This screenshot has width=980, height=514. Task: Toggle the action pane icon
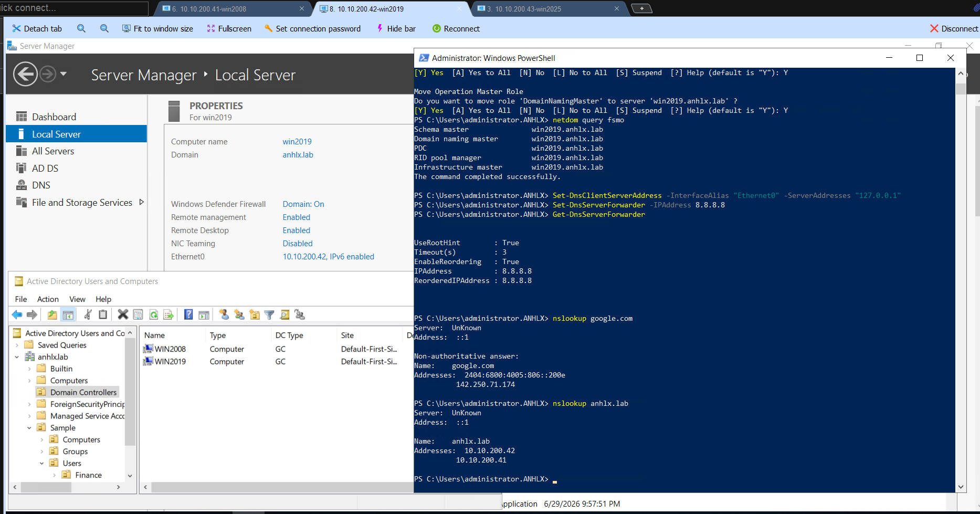pyautogui.click(x=204, y=314)
